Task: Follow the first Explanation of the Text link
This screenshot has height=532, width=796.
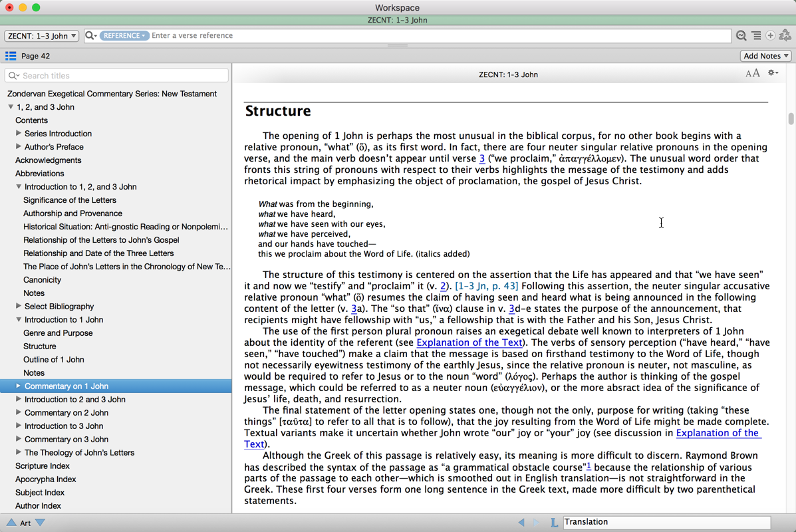Action: (x=469, y=342)
